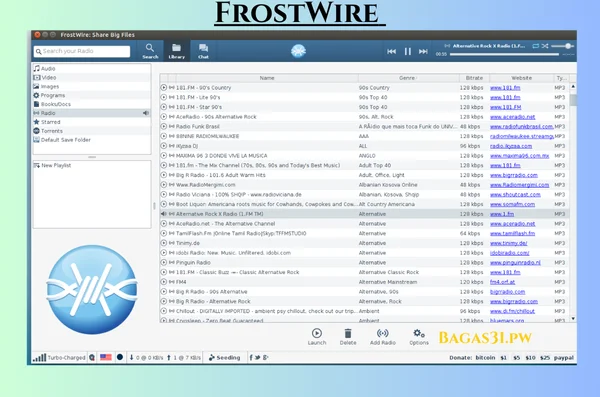
Task: Click the Seeding status indicator
Action: (x=224, y=358)
